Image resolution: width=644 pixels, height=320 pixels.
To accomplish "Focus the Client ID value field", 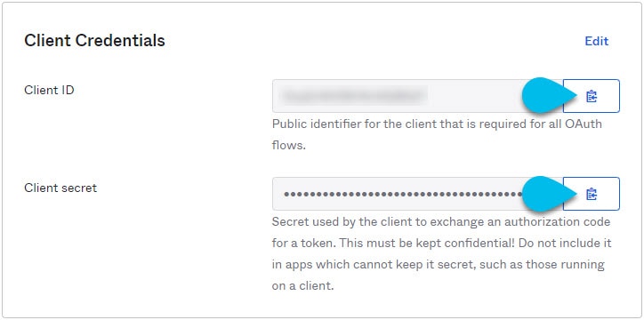I will (x=417, y=96).
